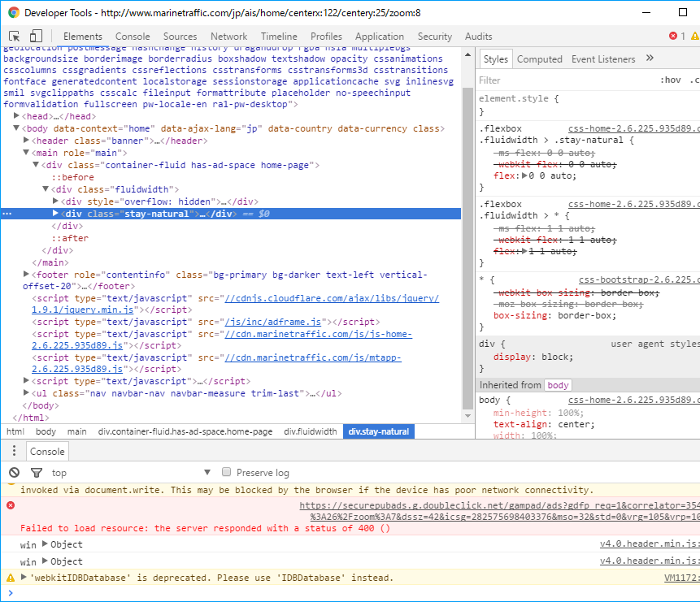Open the console drawer three-dot menu
Viewport: 700px width, 602px height.
[x=15, y=451]
